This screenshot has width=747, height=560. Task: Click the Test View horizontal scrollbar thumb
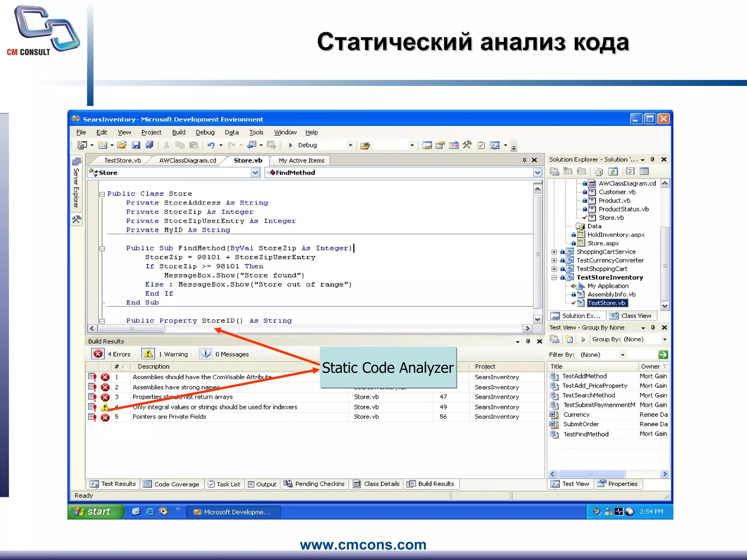click(x=591, y=474)
